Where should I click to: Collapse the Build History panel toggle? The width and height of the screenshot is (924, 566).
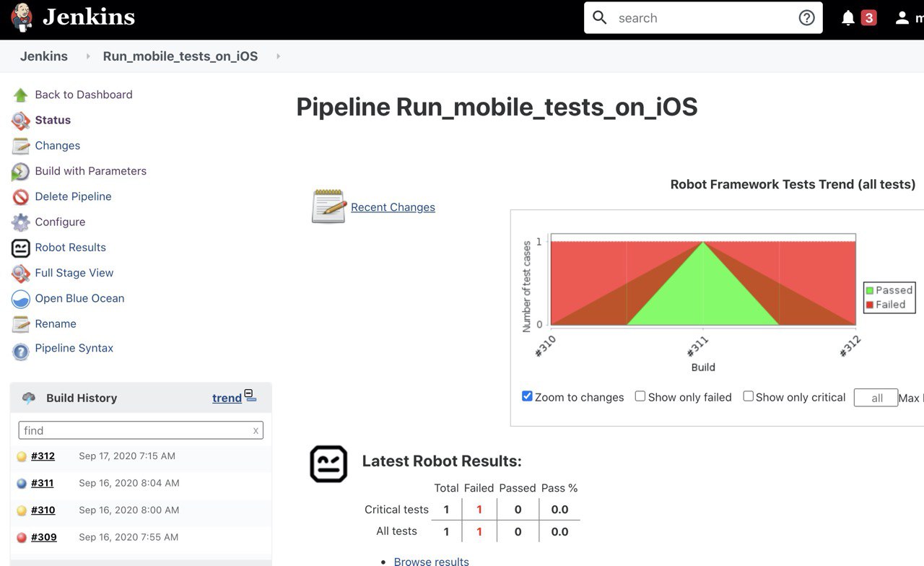(250, 395)
